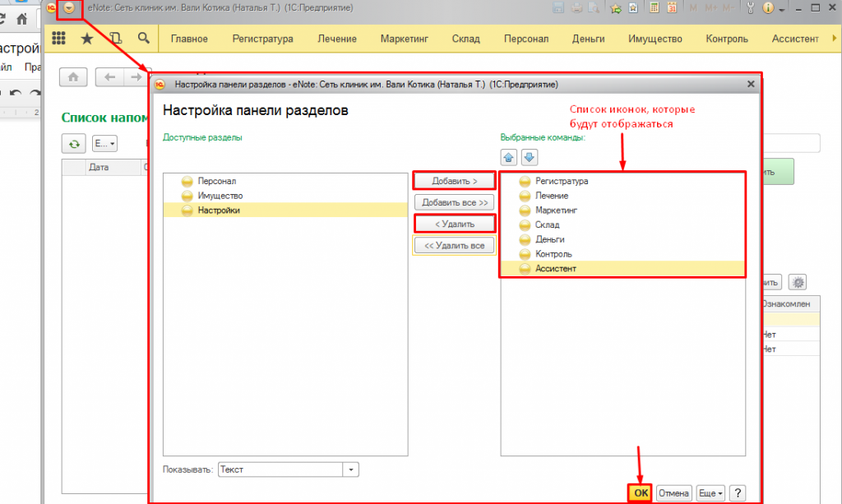This screenshot has height=504, width=842.
Task: Open the Маркетинг section in top panel
Action: pos(405,39)
